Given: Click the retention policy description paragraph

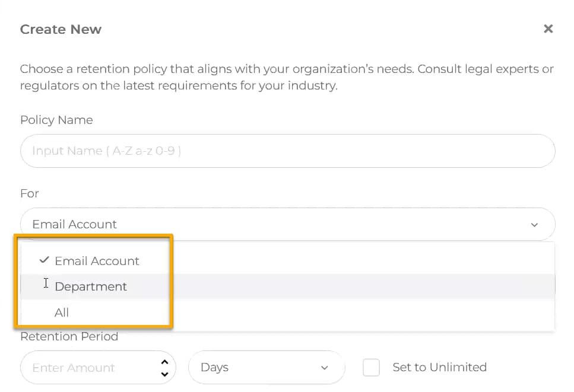Looking at the screenshot, I should [x=287, y=77].
